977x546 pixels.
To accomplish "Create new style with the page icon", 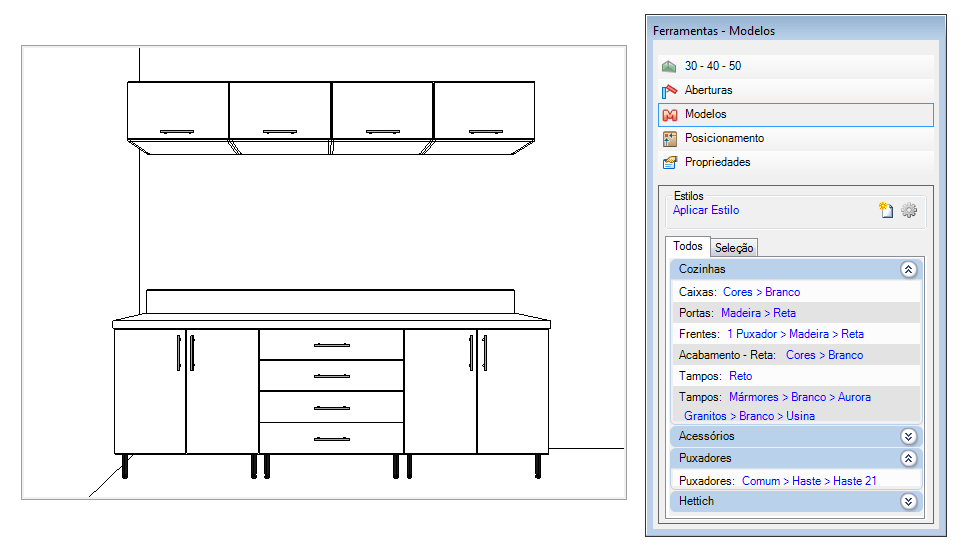I will tap(886, 210).
